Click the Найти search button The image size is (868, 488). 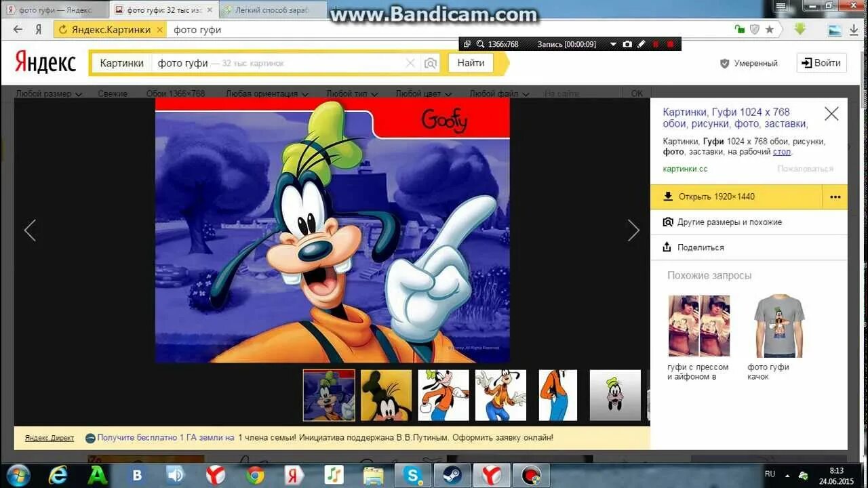pos(471,63)
